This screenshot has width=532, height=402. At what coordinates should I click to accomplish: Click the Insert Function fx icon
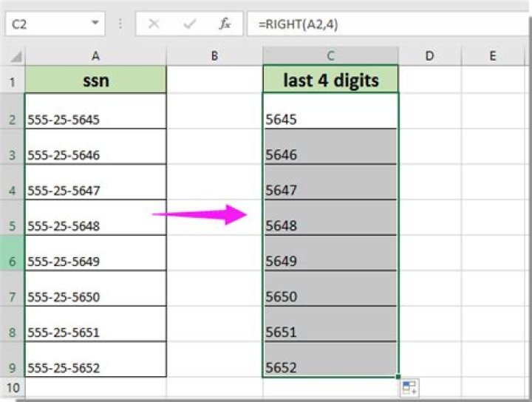pyautogui.click(x=225, y=24)
